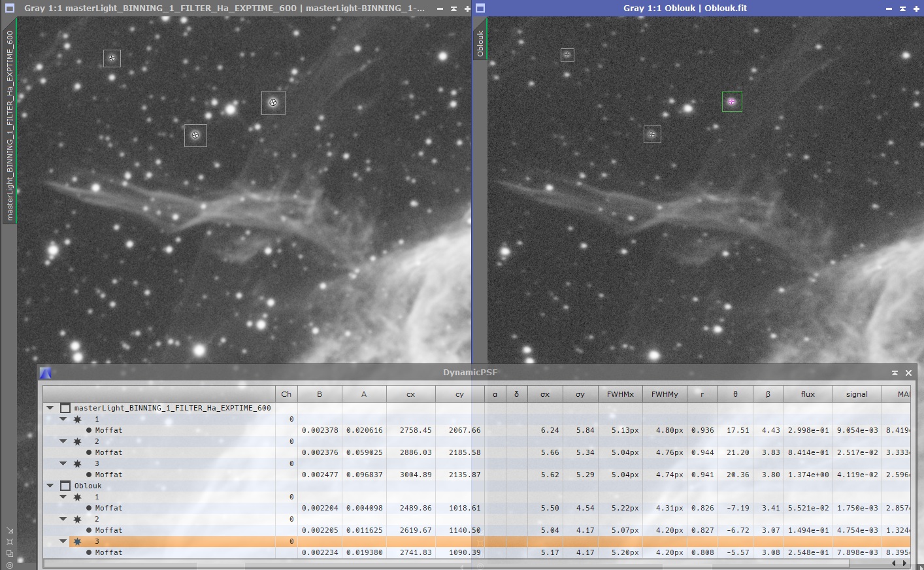Image resolution: width=924 pixels, height=570 pixels.
Task: Click the Ch column header
Action: (286, 394)
